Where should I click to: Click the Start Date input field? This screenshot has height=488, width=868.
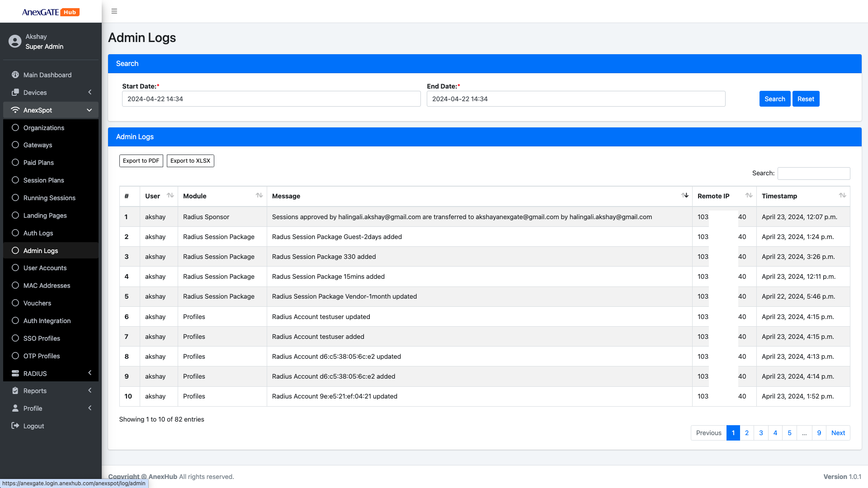[x=271, y=99]
